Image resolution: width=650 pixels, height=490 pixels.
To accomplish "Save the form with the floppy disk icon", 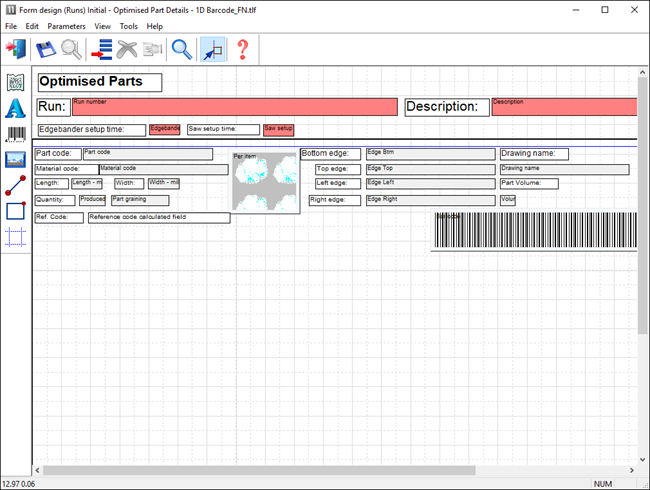I will click(45, 48).
